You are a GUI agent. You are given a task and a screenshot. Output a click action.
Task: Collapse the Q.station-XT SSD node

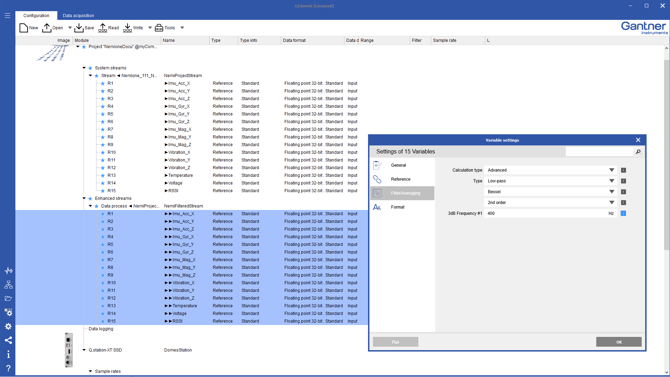pos(84,350)
